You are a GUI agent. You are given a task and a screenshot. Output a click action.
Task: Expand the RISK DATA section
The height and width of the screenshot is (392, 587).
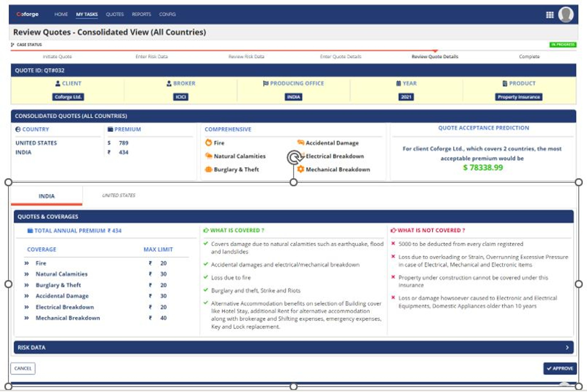[x=293, y=348]
